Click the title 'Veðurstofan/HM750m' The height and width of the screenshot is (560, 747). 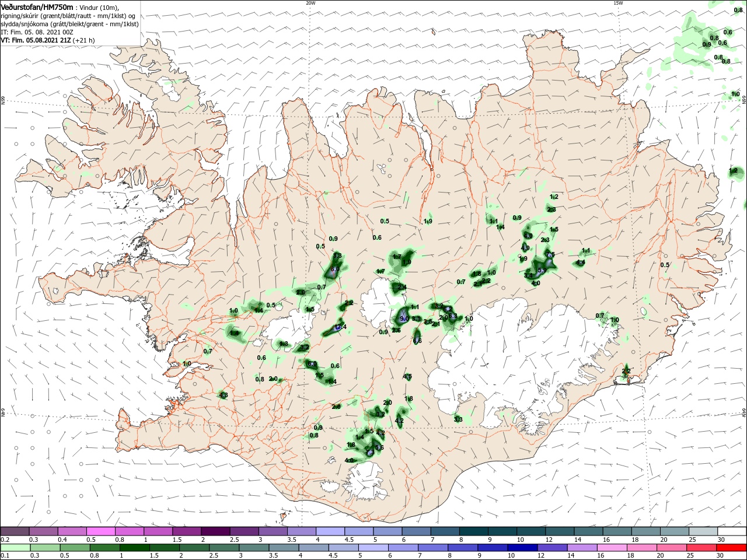click(x=37, y=6)
